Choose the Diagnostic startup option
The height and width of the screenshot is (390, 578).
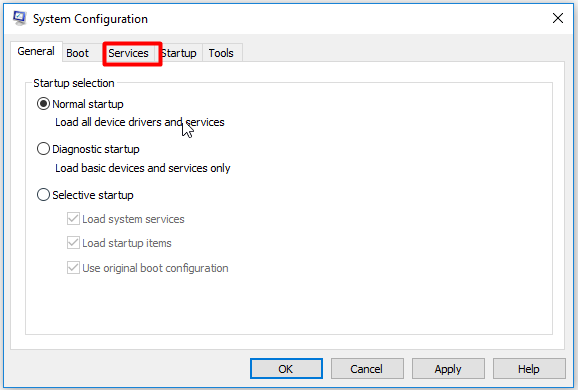tap(43, 149)
